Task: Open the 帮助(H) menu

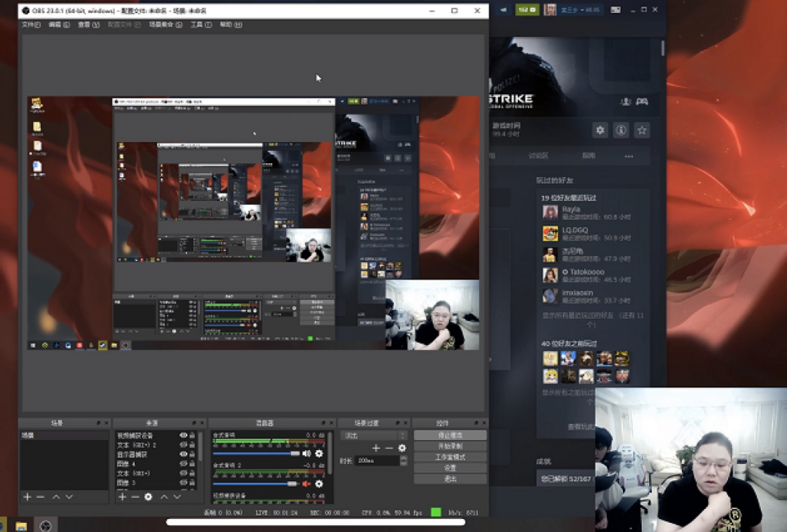Action: (231, 25)
